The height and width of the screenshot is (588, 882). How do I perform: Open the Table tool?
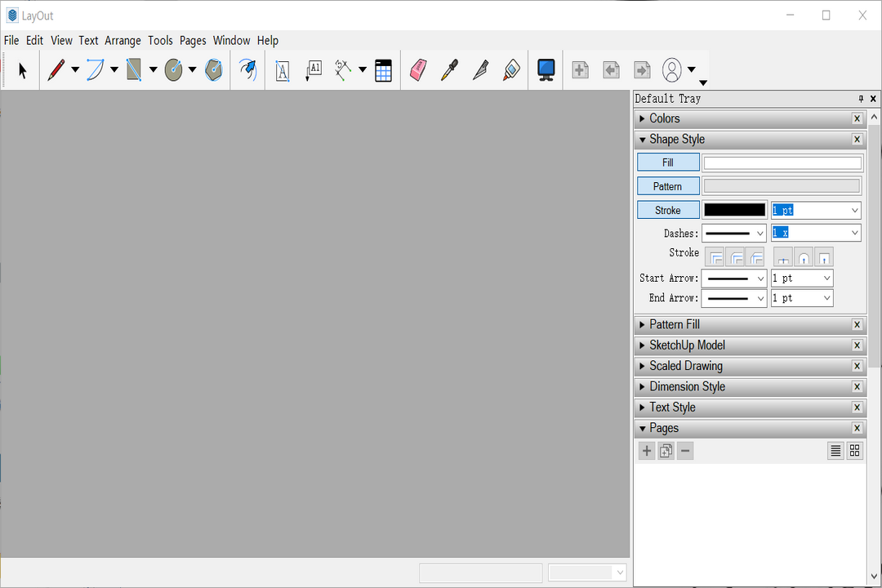point(383,70)
